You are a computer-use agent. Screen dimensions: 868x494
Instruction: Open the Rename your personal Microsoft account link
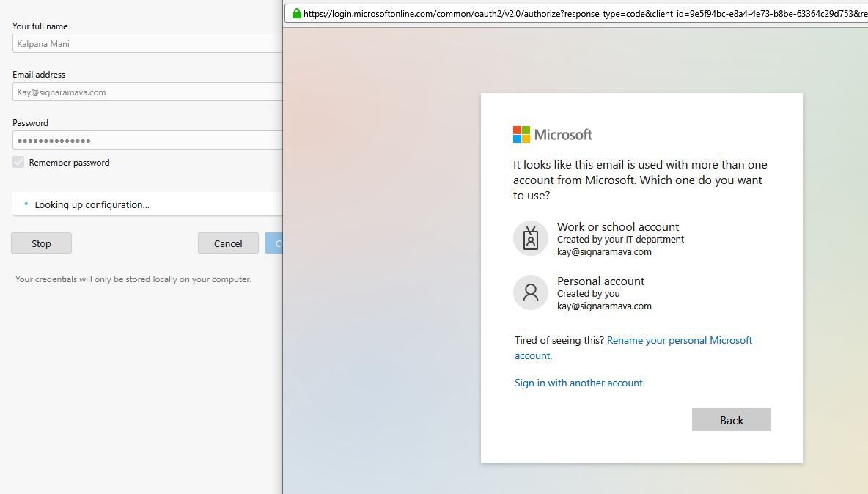(x=679, y=341)
